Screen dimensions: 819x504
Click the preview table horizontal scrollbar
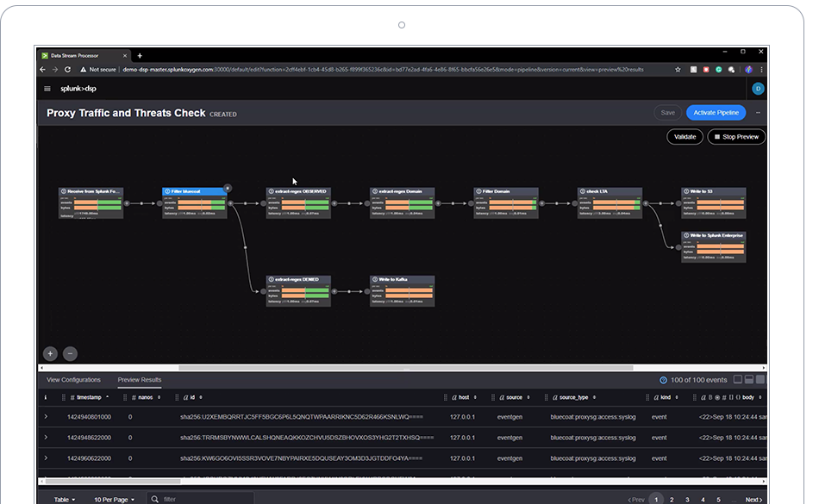[113, 482]
